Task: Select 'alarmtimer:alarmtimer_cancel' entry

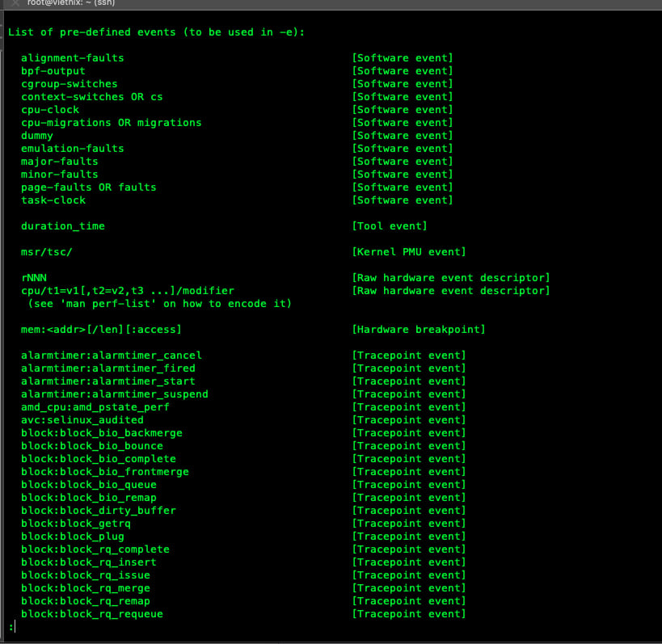Action: [x=112, y=356]
